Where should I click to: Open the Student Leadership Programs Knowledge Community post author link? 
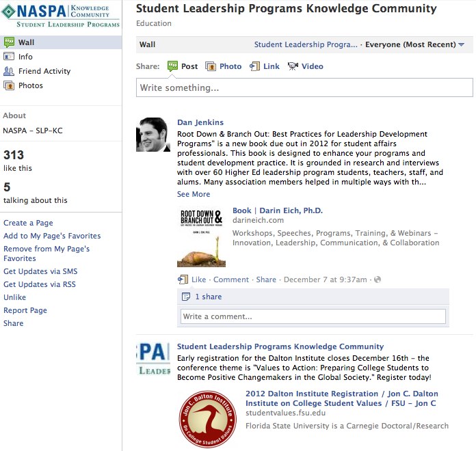pos(280,346)
